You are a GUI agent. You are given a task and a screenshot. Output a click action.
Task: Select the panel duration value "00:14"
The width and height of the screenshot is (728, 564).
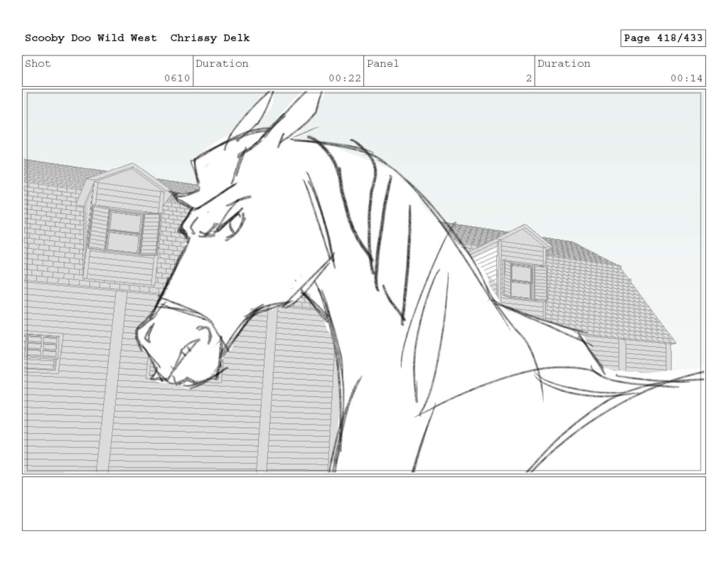coord(687,78)
